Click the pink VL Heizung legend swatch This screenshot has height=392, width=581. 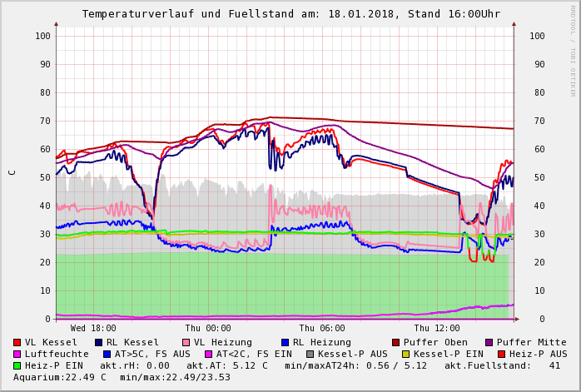186,343
